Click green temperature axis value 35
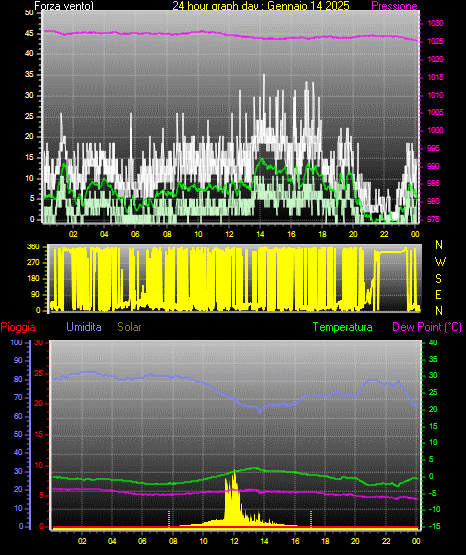 coord(433,360)
